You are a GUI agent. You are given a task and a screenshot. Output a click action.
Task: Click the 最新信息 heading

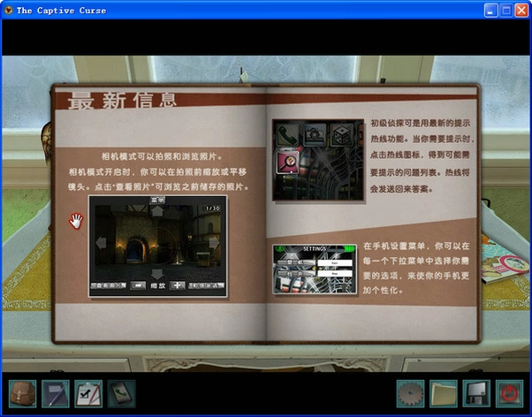pos(123,101)
